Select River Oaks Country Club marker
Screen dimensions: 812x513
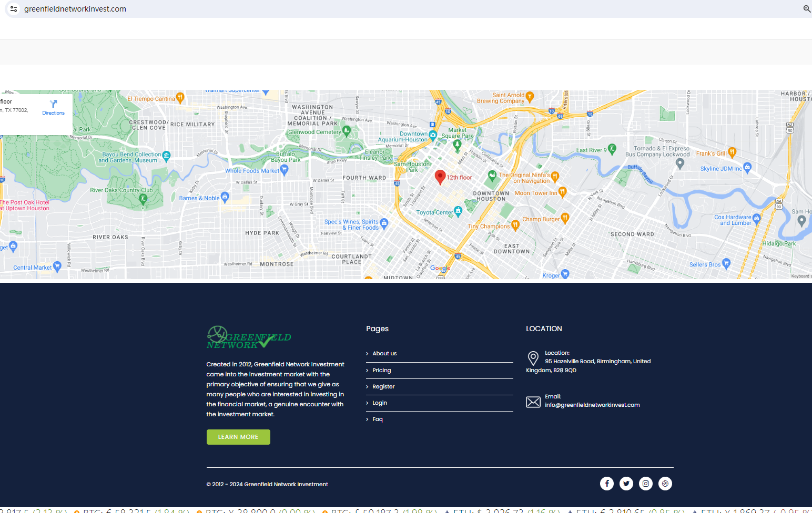[x=143, y=199]
